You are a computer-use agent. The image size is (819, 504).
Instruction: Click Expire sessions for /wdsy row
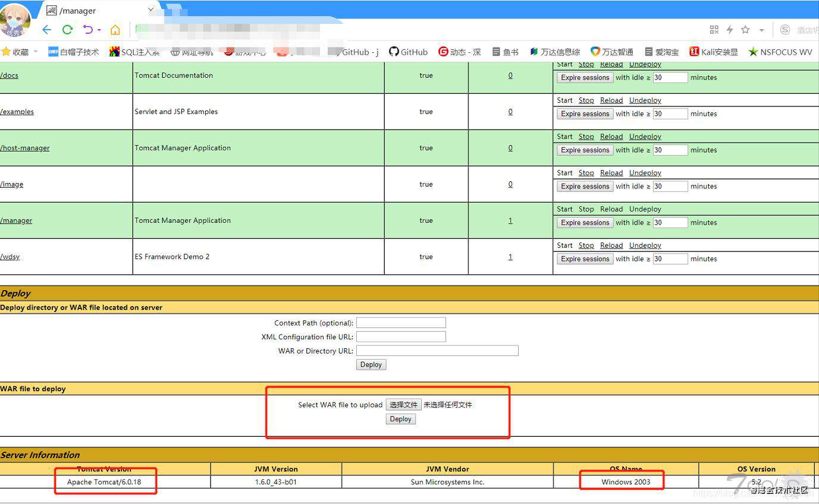[x=585, y=259]
